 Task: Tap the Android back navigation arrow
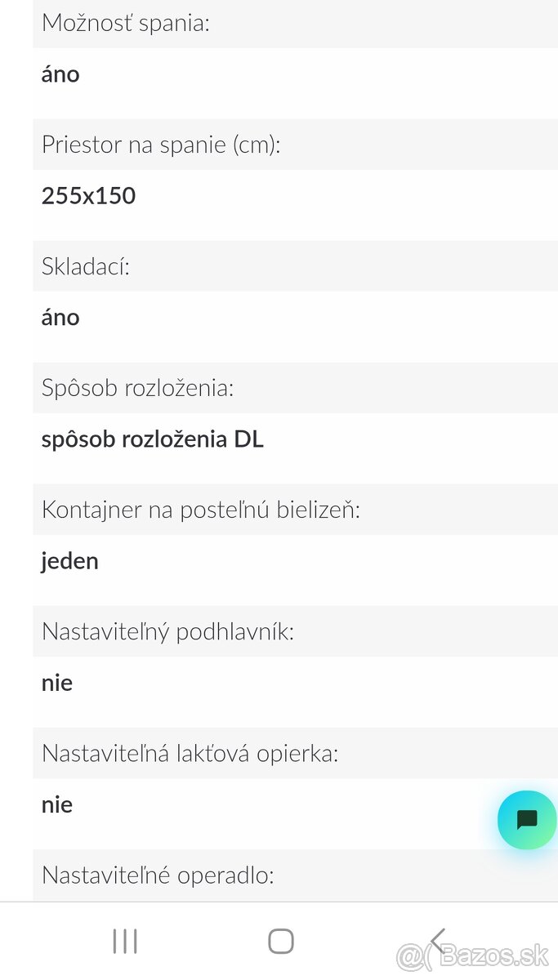click(x=439, y=942)
